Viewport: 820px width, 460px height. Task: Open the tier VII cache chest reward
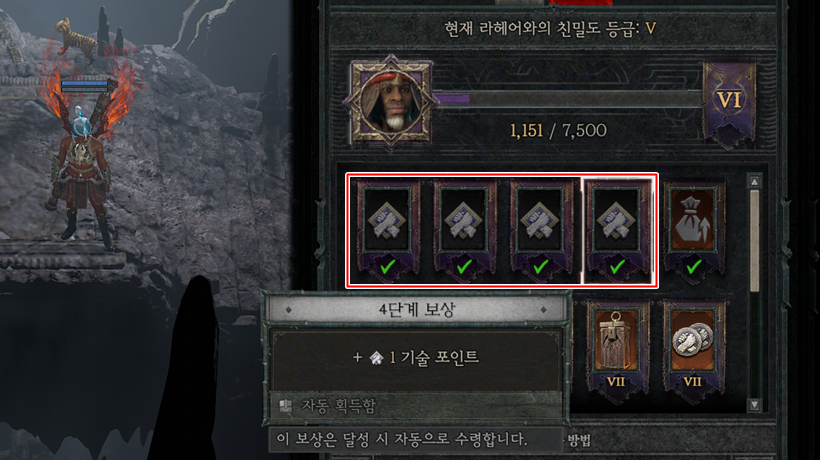(617, 347)
